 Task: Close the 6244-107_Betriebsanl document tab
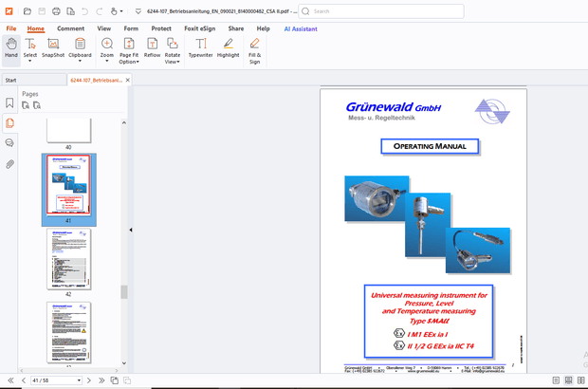point(128,80)
